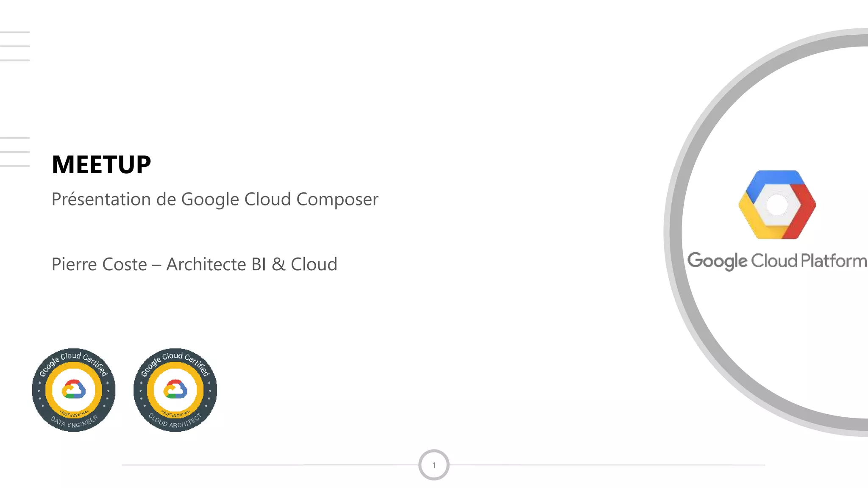This screenshot has height=488, width=868.
Task: Click the word Composer in the subtitle
Action: [x=337, y=199]
